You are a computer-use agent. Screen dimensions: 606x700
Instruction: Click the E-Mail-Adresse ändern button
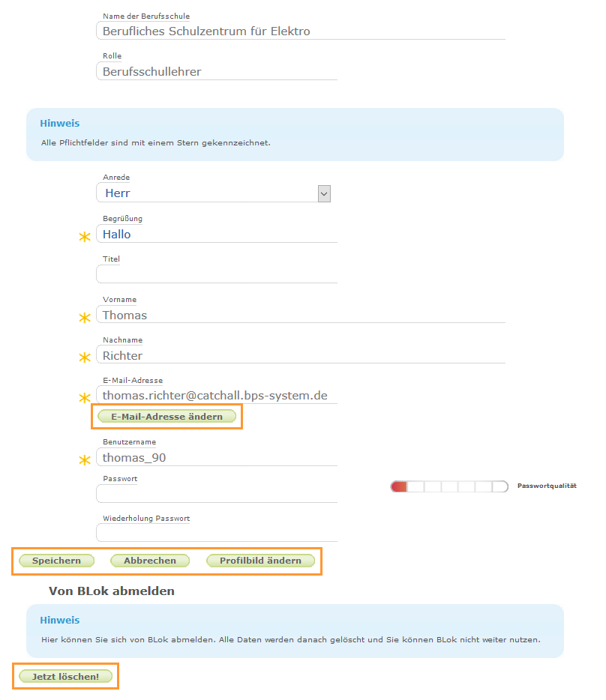(x=166, y=416)
